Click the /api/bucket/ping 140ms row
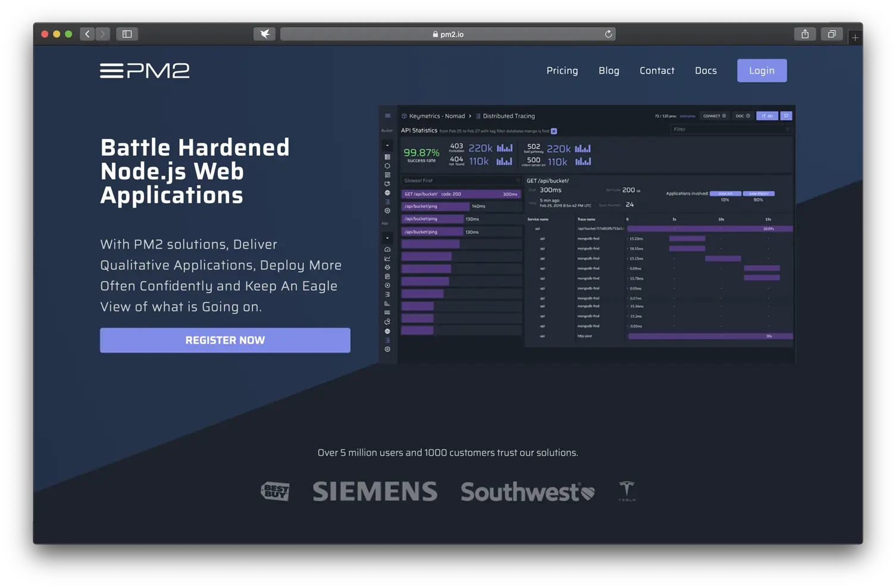The image size is (896, 588). tap(461, 206)
